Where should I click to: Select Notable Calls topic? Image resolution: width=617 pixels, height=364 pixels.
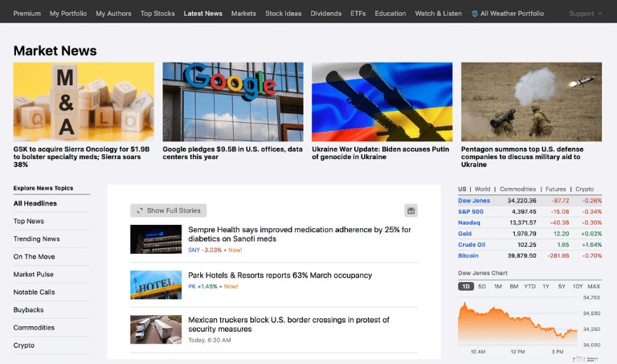(x=35, y=292)
